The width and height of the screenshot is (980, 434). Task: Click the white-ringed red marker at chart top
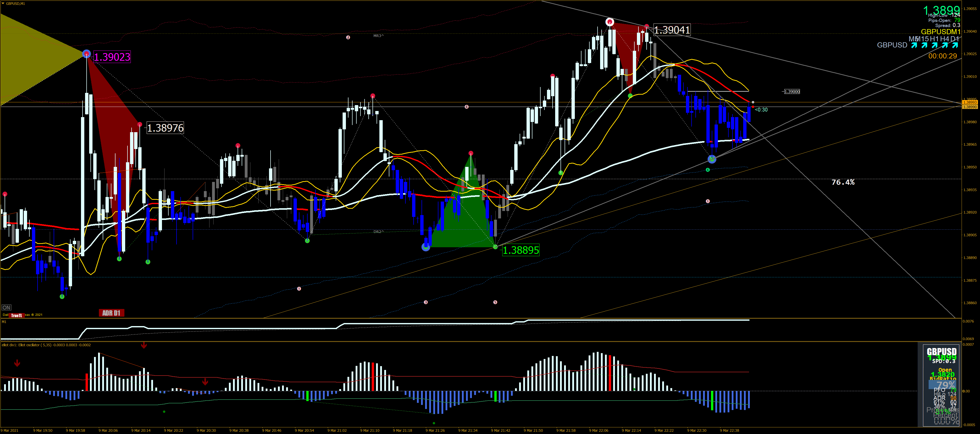tap(610, 22)
